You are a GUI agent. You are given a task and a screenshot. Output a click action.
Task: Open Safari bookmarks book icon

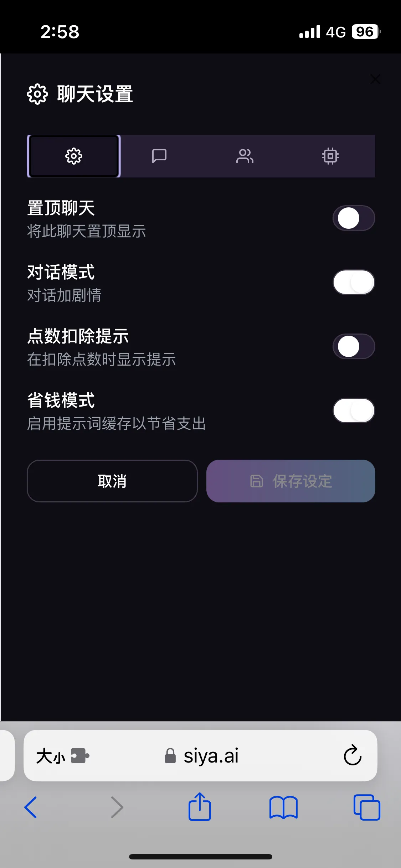pyautogui.click(x=283, y=807)
